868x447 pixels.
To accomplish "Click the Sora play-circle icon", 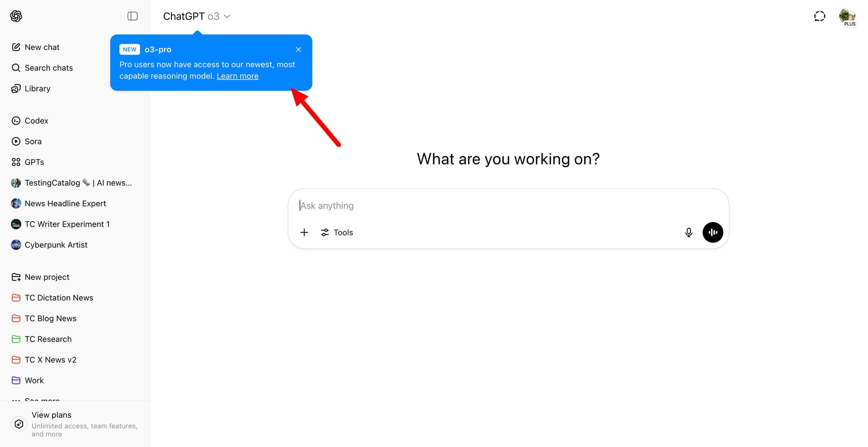I will pos(16,141).
